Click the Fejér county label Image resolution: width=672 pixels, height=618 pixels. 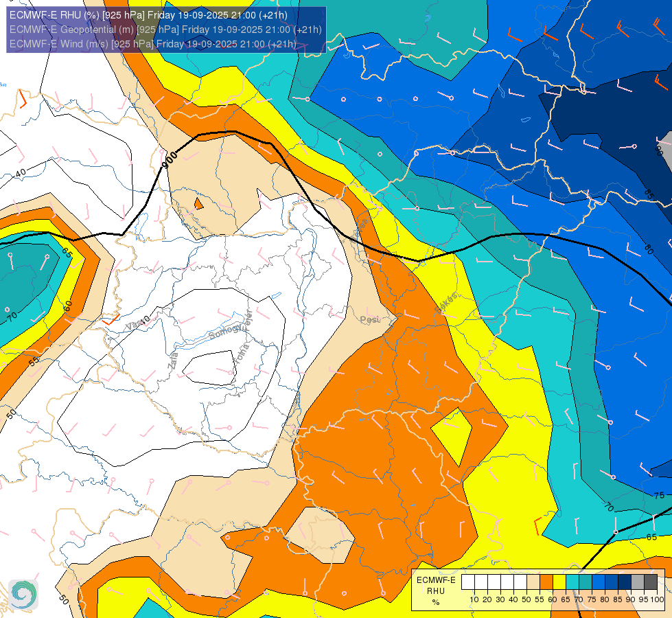tap(249, 319)
